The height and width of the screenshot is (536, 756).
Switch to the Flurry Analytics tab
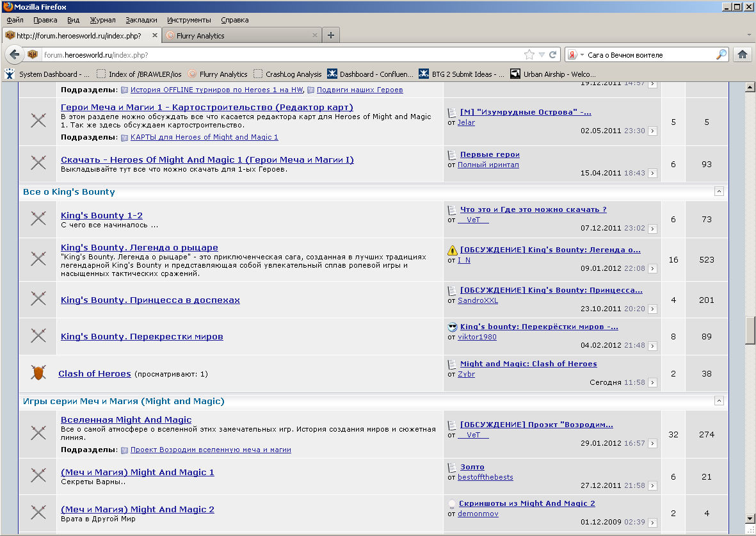pos(242,35)
